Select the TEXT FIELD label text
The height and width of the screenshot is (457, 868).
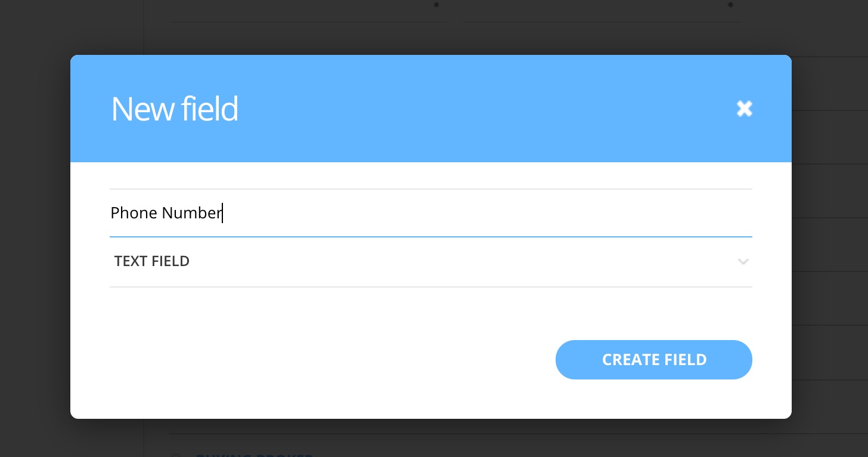[151, 261]
